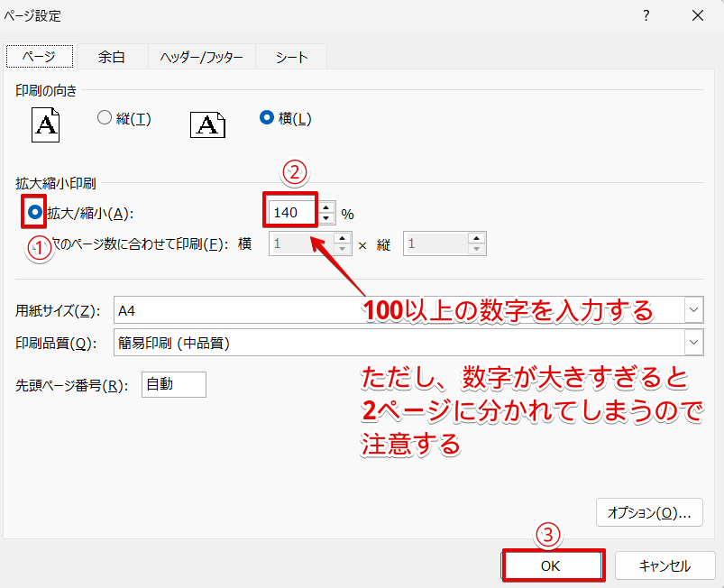
Task: Confirm settings with the OK button
Action: point(553,565)
